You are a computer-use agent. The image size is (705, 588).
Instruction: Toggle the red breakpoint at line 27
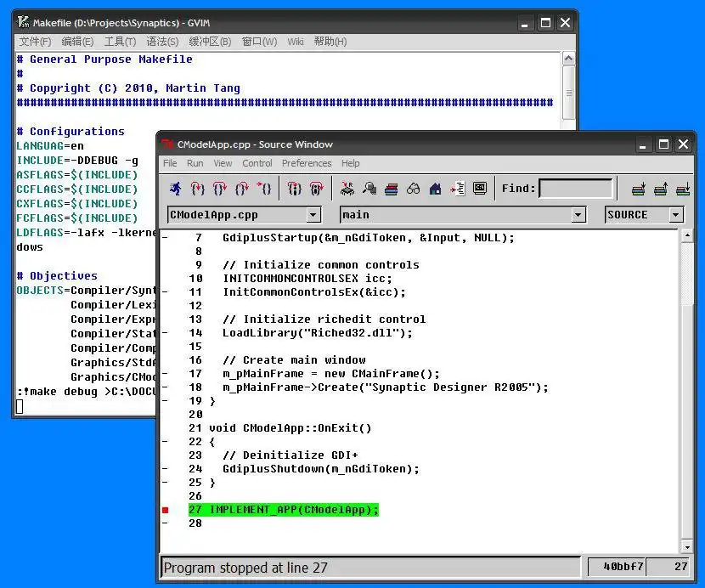(x=165, y=510)
